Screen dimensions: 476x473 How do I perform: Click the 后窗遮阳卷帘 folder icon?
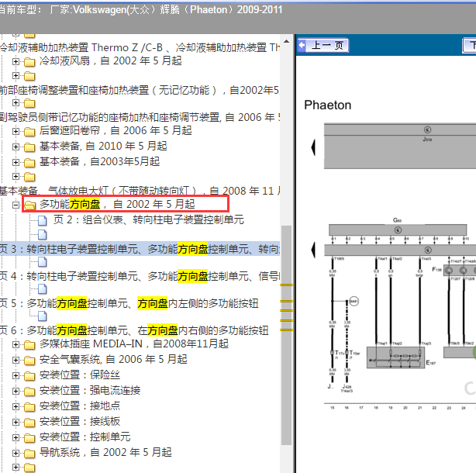[x=29, y=132]
